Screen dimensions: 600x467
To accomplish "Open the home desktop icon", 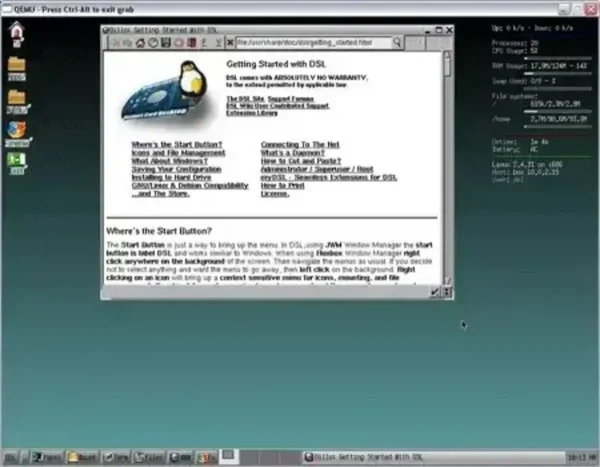I will tap(16, 34).
